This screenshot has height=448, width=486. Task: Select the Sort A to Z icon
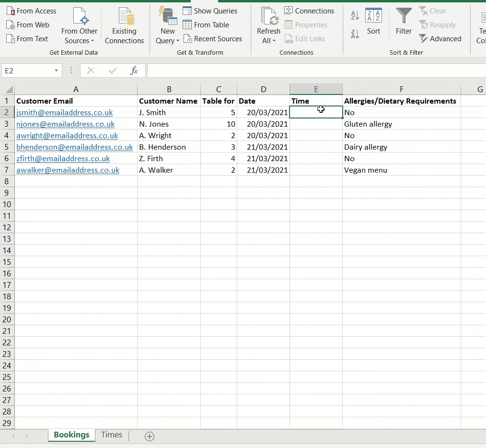[x=355, y=15]
